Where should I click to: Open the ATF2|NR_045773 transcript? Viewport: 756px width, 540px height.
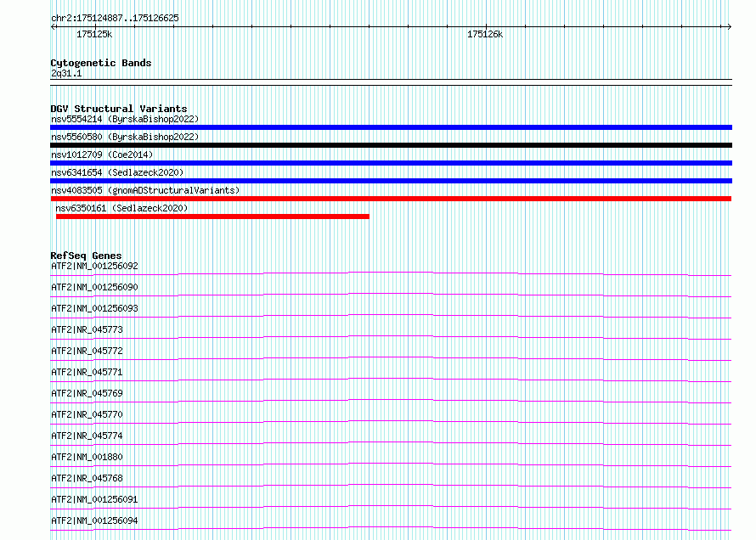coord(87,329)
